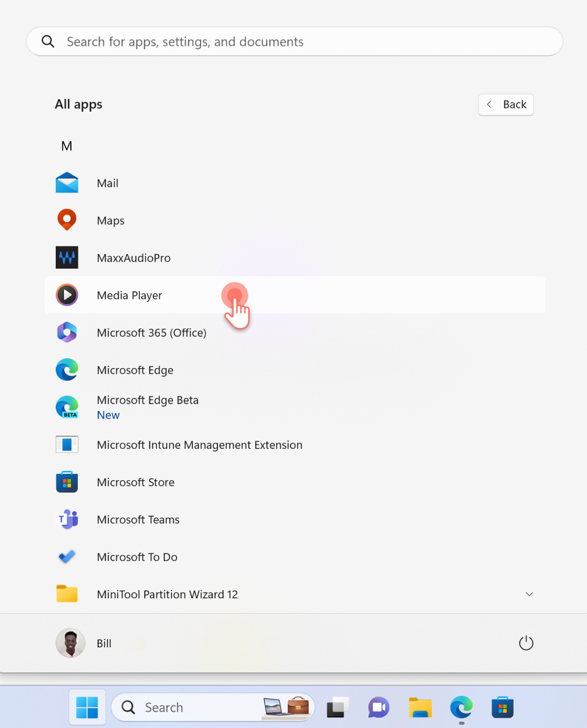The height and width of the screenshot is (728, 587).
Task: Open Microsoft Store from the taskbar
Action: coord(503,708)
